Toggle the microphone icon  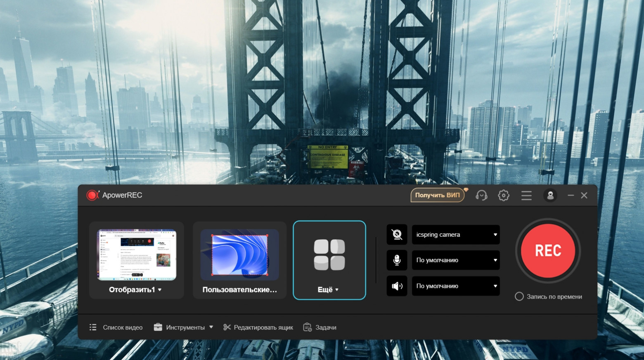point(397,260)
